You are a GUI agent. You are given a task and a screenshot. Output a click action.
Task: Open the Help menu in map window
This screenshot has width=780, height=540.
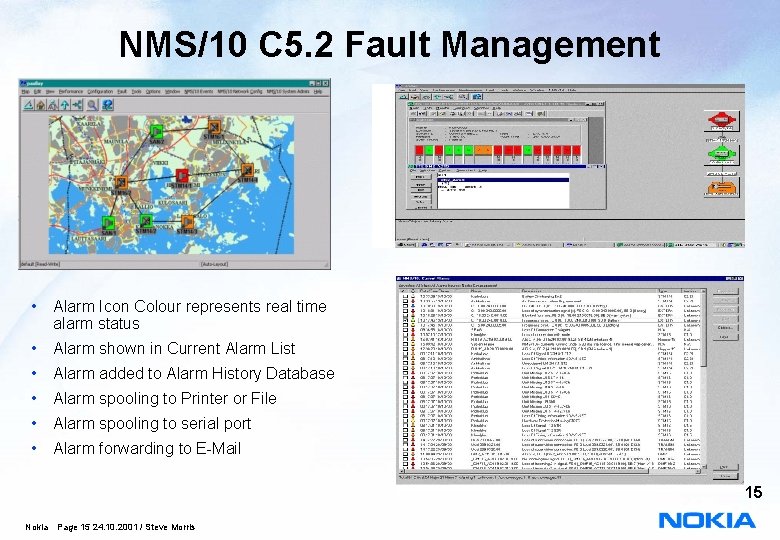click(x=317, y=91)
